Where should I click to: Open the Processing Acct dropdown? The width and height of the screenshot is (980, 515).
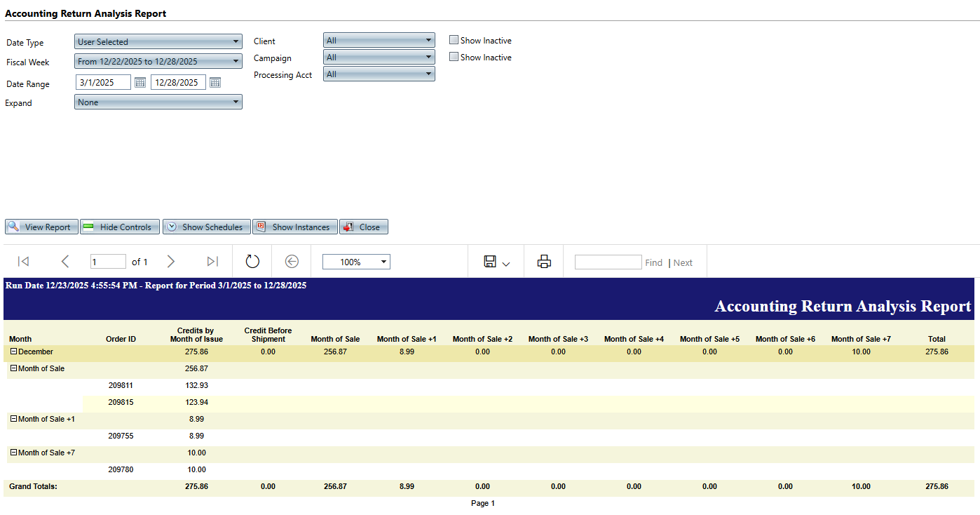pos(379,74)
